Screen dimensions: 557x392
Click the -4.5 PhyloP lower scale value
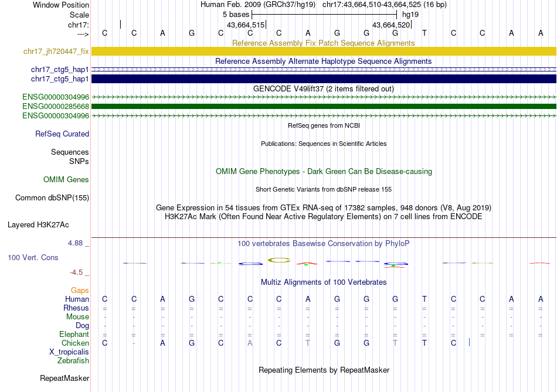coord(76,272)
